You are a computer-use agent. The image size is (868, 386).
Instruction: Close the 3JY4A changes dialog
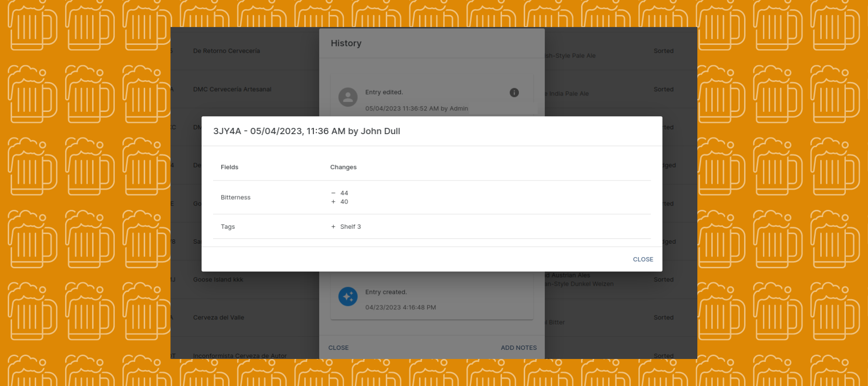point(643,259)
